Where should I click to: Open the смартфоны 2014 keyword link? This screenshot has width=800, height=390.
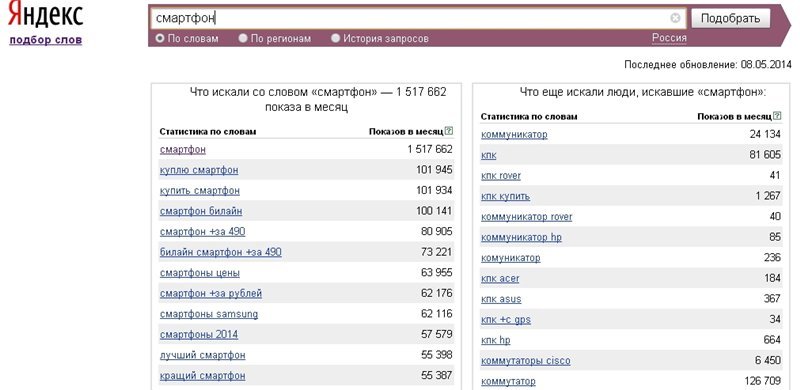[x=199, y=334]
